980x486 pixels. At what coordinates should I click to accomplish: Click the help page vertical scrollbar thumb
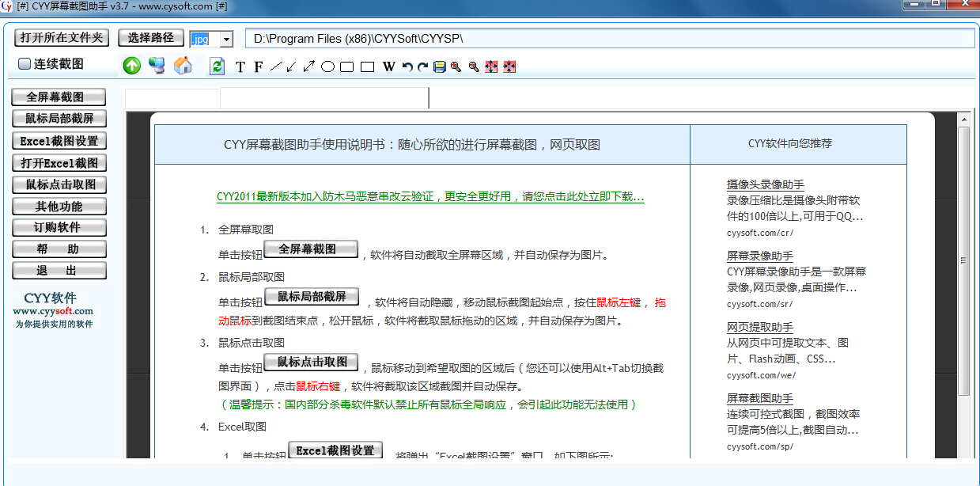(963, 260)
